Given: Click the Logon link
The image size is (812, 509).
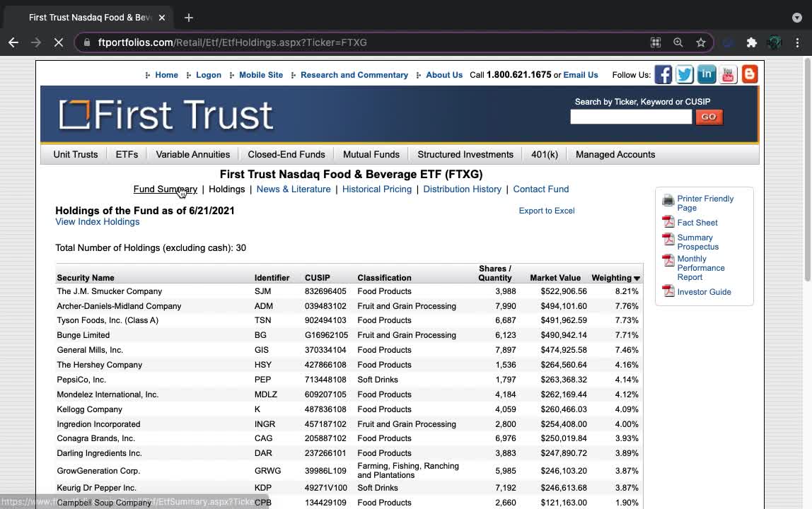Looking at the screenshot, I should click(x=209, y=74).
